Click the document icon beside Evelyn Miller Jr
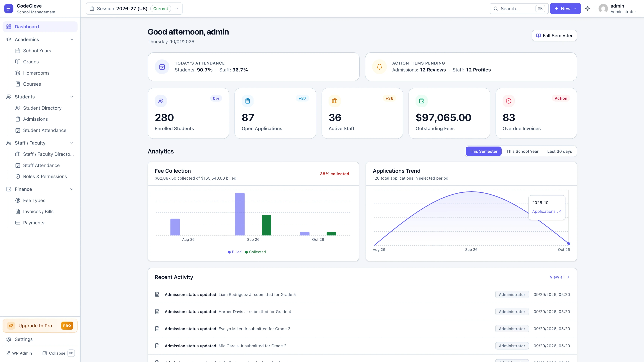 coord(157,329)
